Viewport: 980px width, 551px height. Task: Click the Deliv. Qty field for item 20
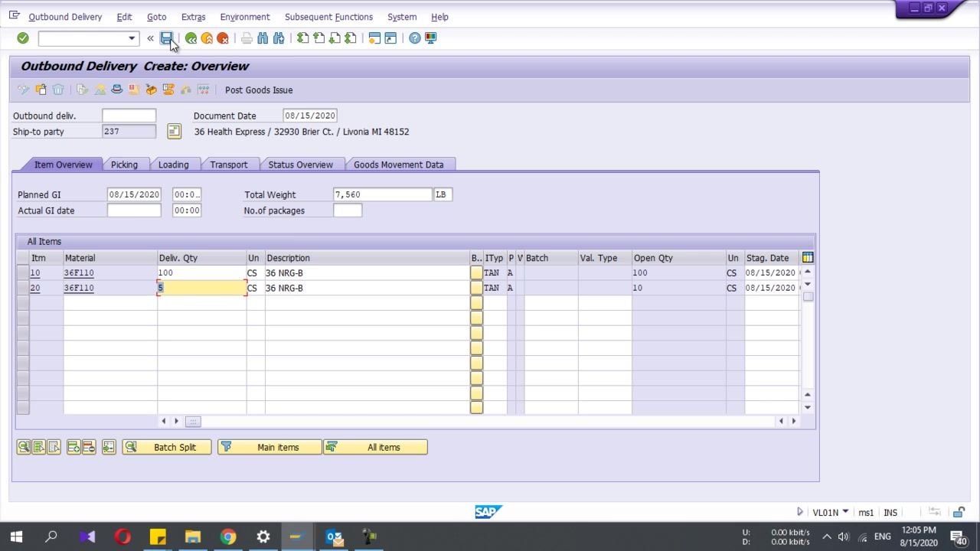pyautogui.click(x=202, y=288)
